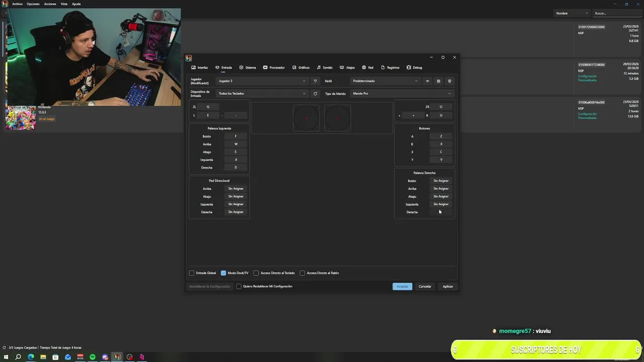Viewport: 644px width, 362px height.
Task: Enable the Entrada Global checkbox
Action: 192,273
